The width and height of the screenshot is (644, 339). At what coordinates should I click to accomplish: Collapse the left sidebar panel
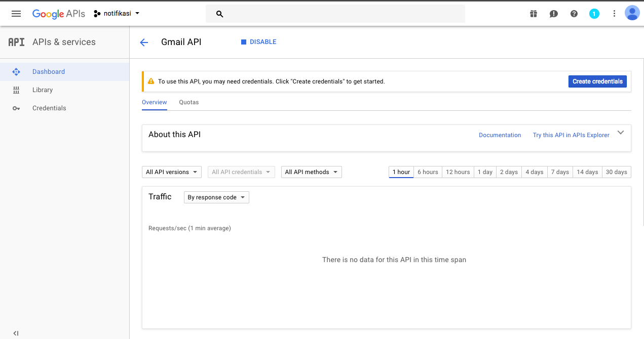point(16,333)
